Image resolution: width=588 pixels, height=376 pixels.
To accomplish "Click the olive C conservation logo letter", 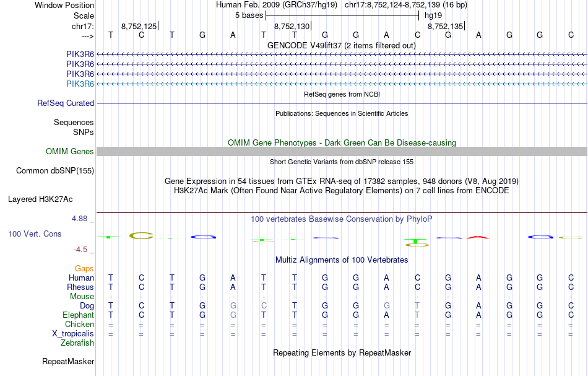I will coord(141,235).
